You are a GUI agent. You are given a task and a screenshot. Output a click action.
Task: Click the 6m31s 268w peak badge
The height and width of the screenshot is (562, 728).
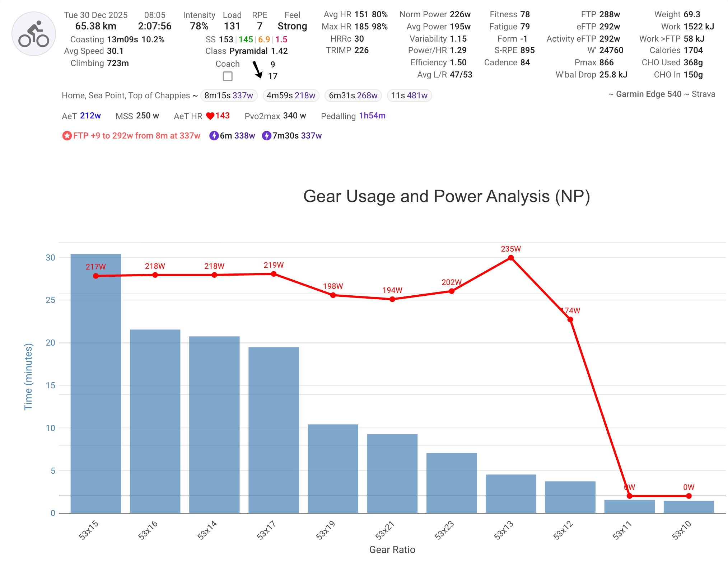point(353,95)
